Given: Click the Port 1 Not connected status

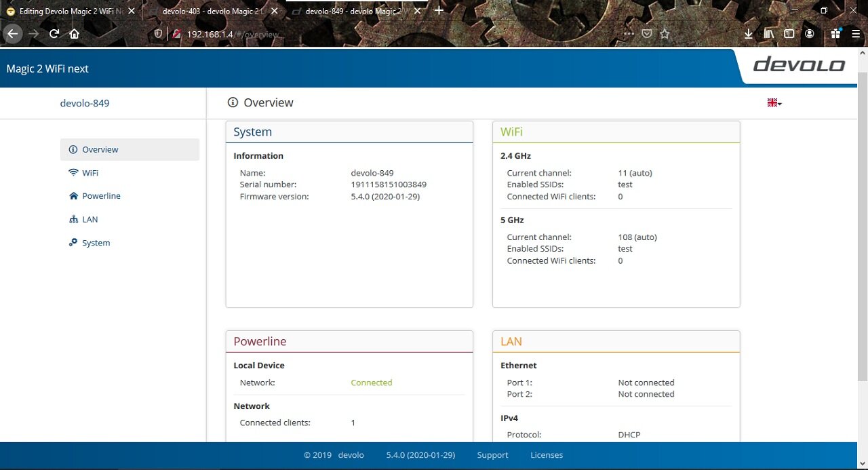Looking at the screenshot, I should coord(646,383).
